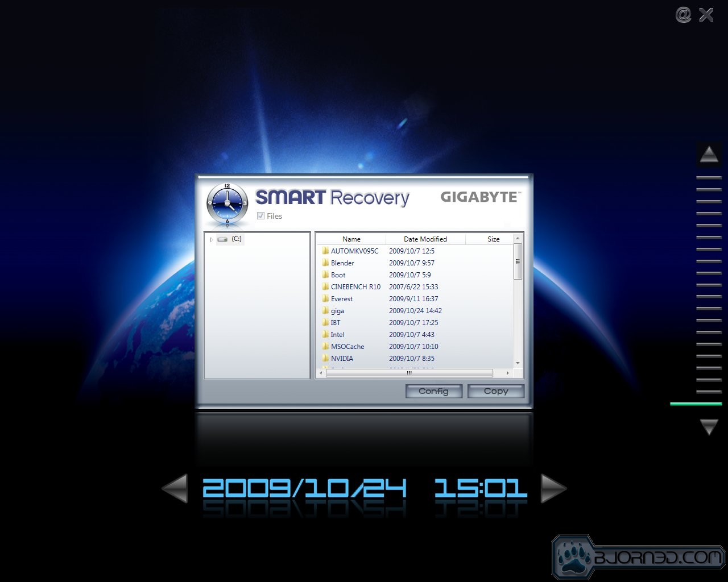Select the folder name Intel
This screenshot has height=582, width=728.
337,335
